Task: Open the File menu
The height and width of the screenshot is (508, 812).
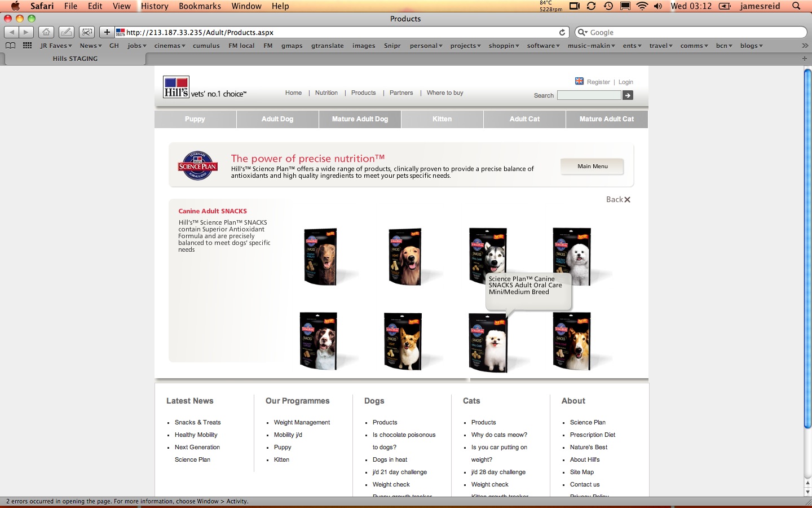Action: coord(70,6)
